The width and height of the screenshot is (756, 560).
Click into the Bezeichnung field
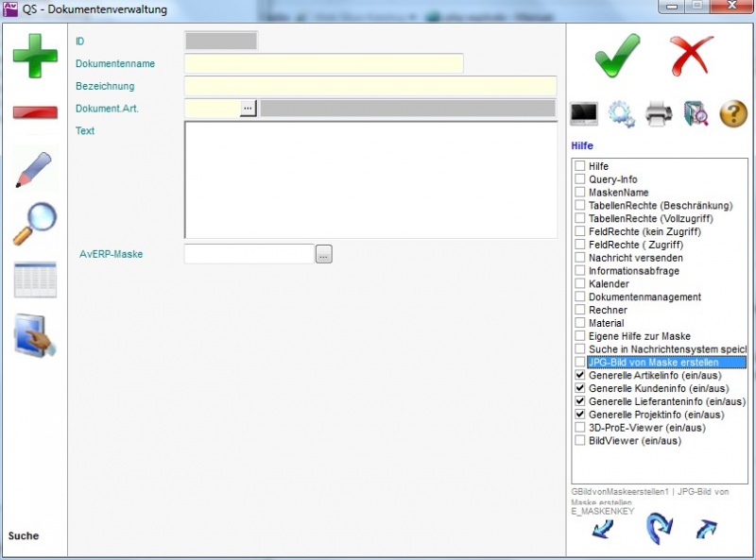369,86
